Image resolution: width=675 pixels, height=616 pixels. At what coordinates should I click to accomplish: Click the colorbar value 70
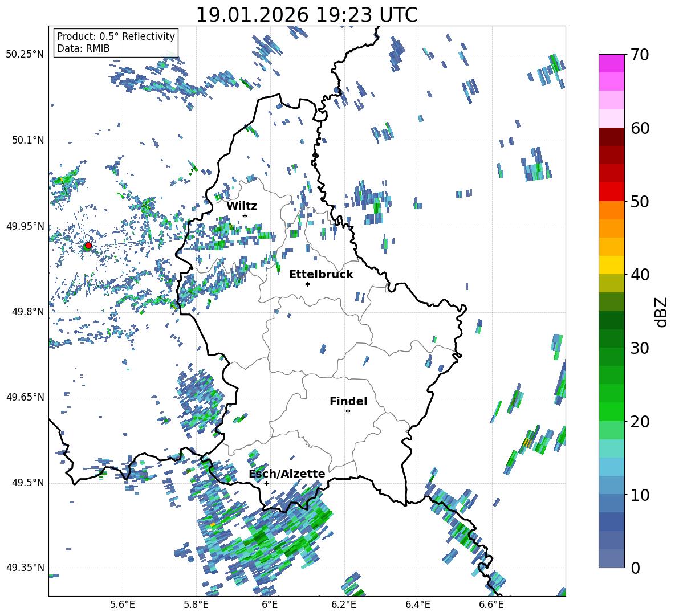(x=640, y=55)
